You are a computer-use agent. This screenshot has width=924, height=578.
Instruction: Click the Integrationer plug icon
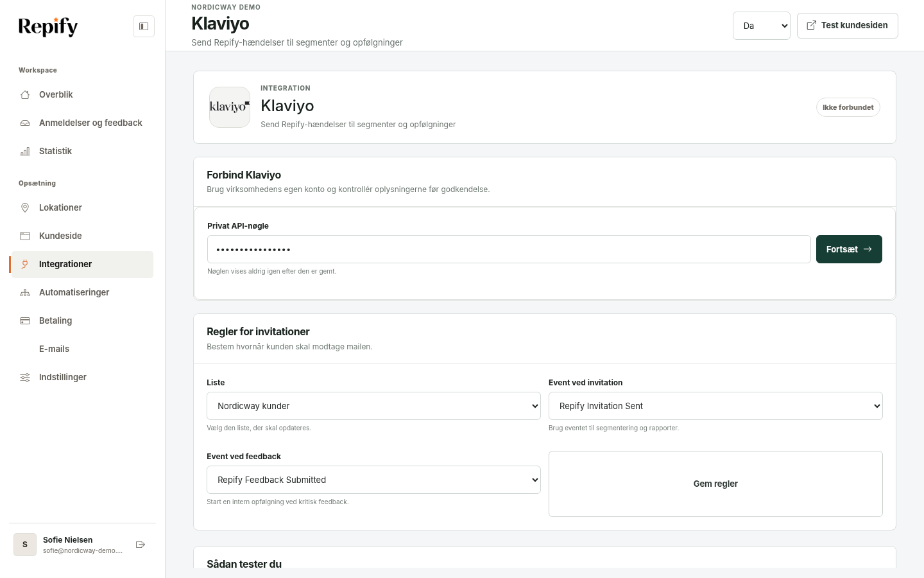click(25, 264)
